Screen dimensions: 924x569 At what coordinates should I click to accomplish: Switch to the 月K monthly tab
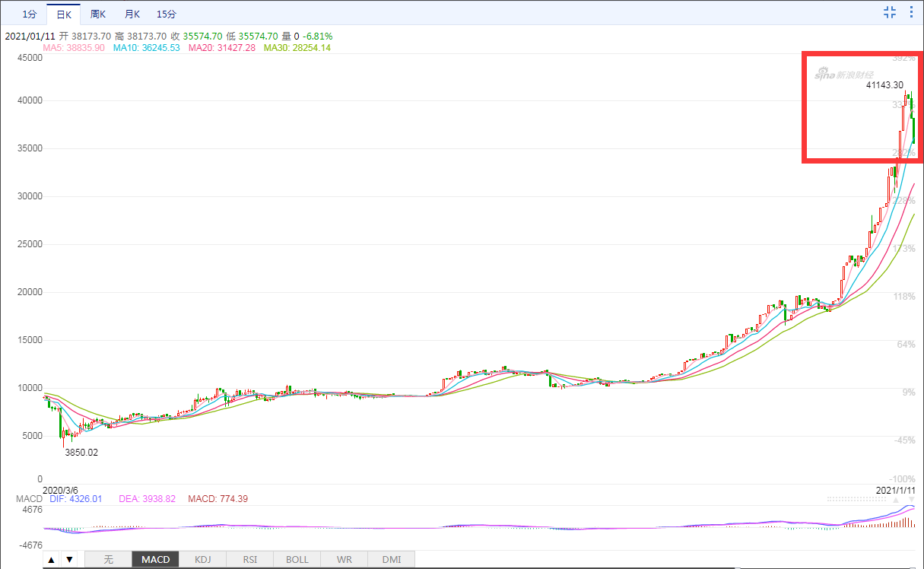click(x=132, y=14)
